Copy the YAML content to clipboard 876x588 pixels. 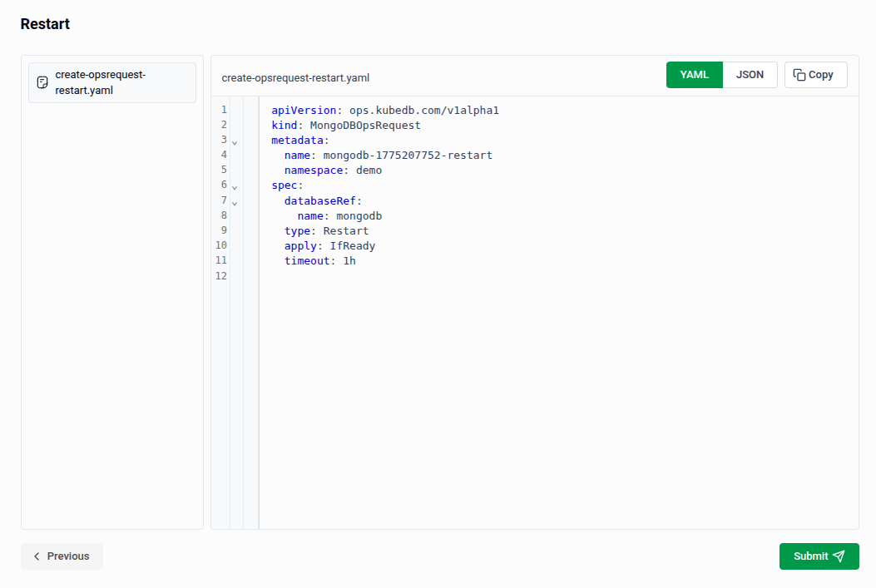tap(815, 74)
